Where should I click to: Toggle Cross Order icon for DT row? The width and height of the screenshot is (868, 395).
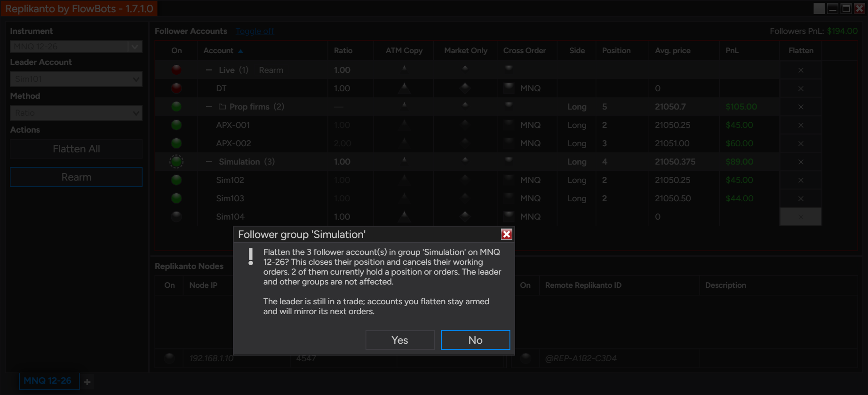[x=509, y=88]
